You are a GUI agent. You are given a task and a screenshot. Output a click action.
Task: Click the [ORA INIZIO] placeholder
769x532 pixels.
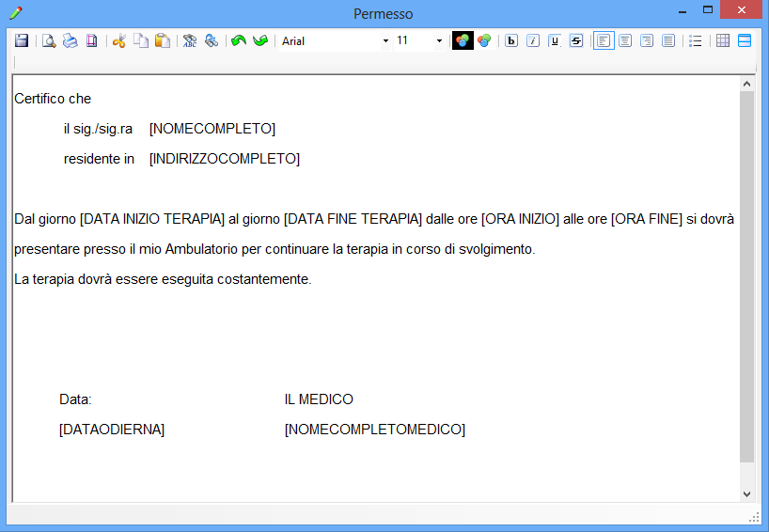521,219
